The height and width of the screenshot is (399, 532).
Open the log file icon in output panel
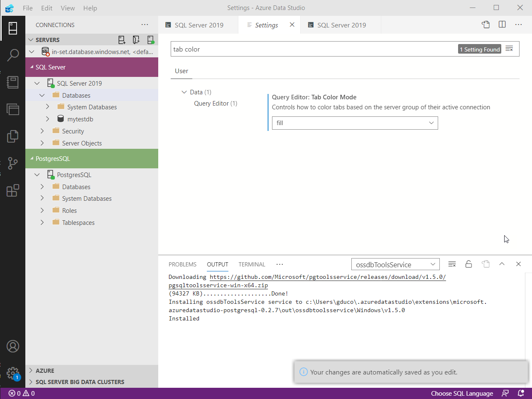coord(485,264)
